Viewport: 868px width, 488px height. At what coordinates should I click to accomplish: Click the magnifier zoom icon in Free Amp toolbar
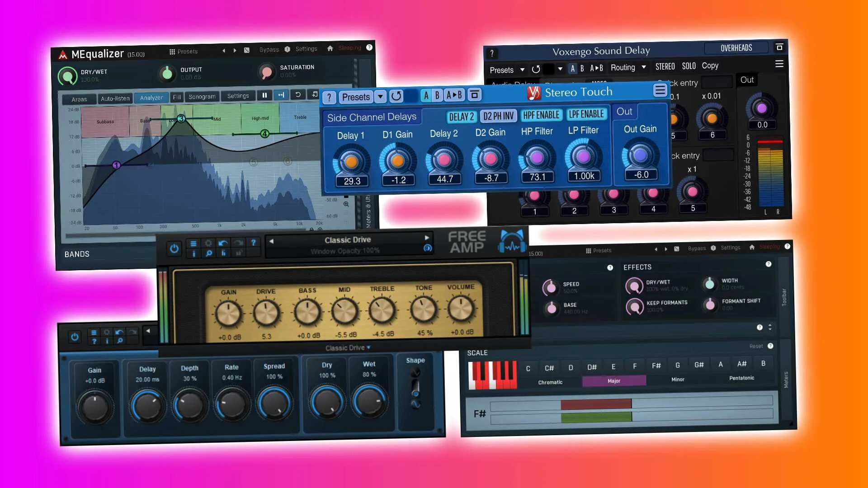tap(209, 253)
